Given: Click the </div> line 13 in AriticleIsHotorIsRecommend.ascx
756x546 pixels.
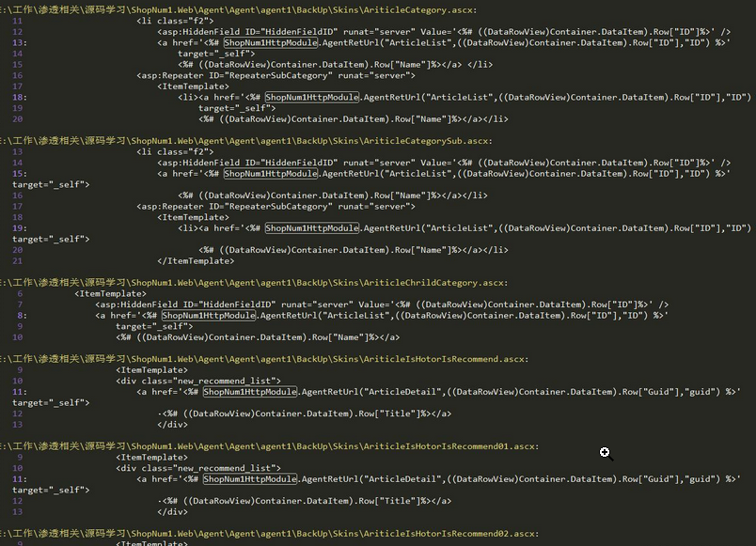Looking at the screenshot, I should point(173,425).
